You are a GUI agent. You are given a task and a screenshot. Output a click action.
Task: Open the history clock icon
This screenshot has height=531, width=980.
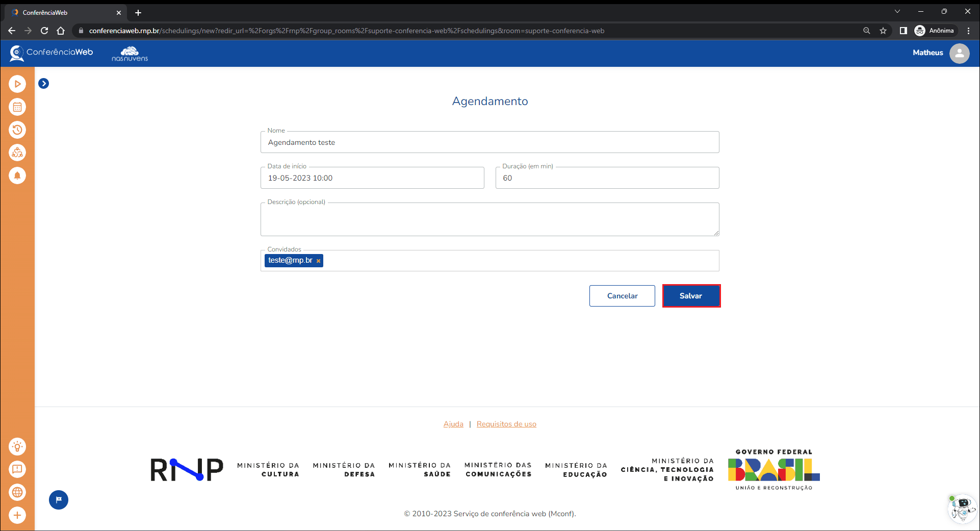point(17,130)
